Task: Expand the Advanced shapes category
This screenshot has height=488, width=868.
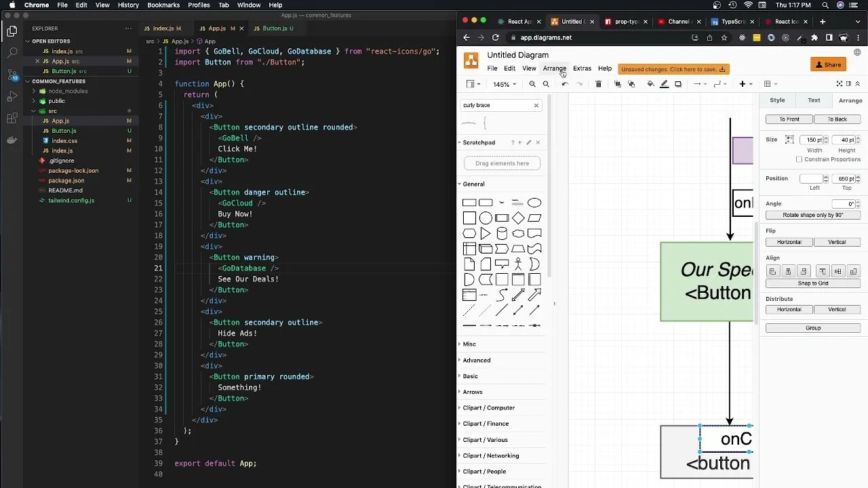Action: tap(476, 360)
